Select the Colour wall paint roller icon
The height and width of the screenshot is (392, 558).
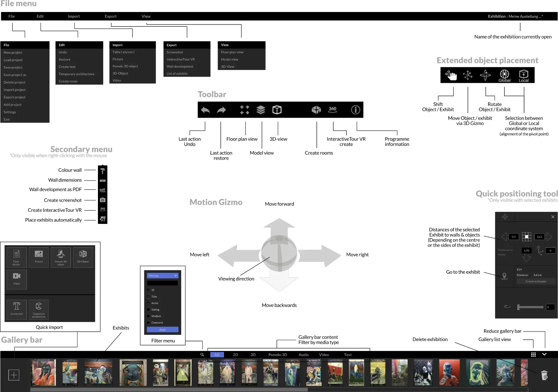103,171
